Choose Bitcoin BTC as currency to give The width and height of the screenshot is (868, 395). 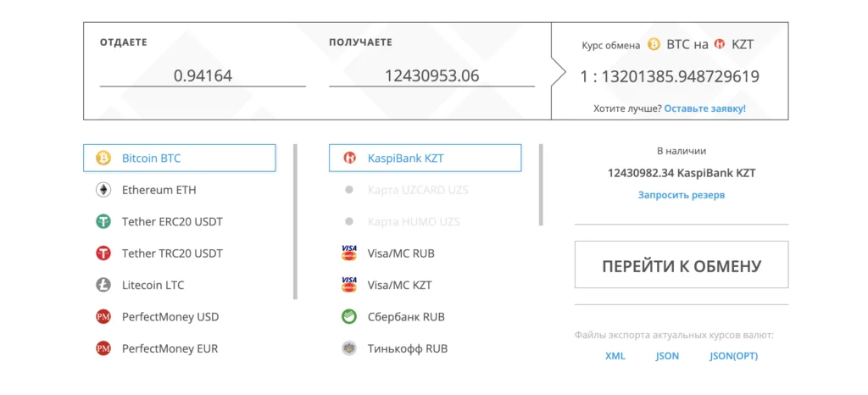180,159
